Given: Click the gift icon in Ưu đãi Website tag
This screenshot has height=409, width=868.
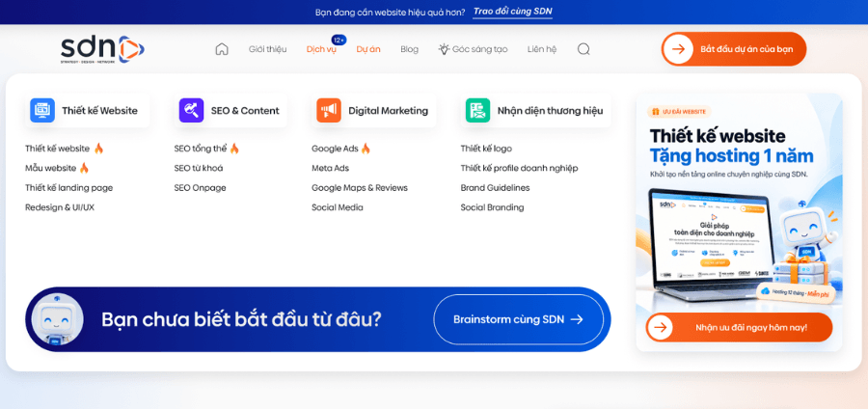Looking at the screenshot, I should pyautogui.click(x=658, y=112).
